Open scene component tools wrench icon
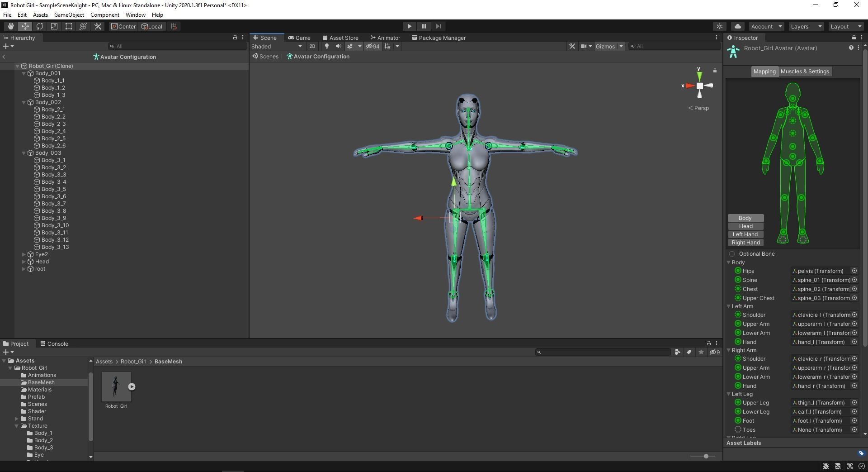The width and height of the screenshot is (868, 472). click(572, 46)
